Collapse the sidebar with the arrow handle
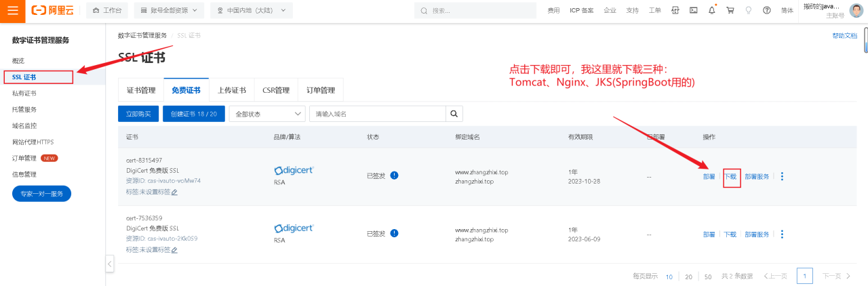This screenshot has width=868, height=286. [x=109, y=263]
